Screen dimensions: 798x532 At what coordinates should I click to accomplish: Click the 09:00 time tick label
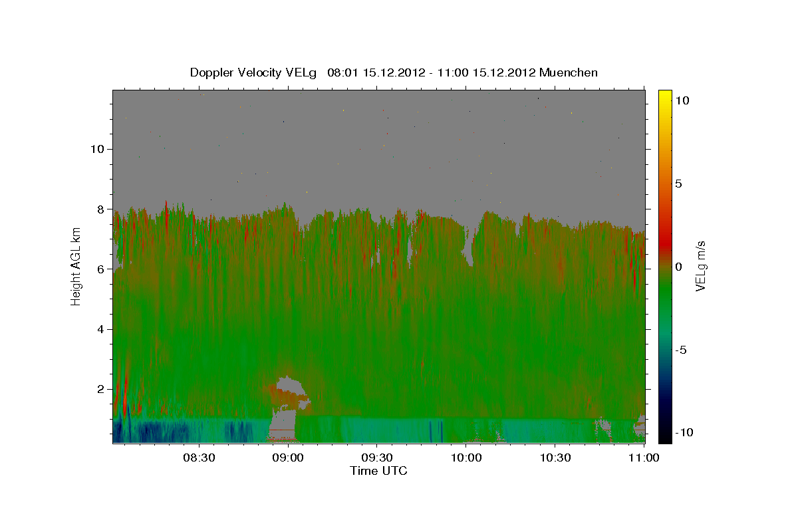pos(288,458)
